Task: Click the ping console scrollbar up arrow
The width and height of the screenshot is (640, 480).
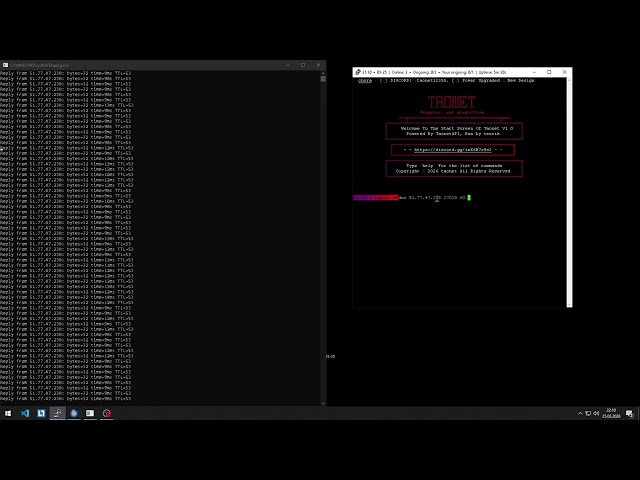Action: tap(323, 73)
